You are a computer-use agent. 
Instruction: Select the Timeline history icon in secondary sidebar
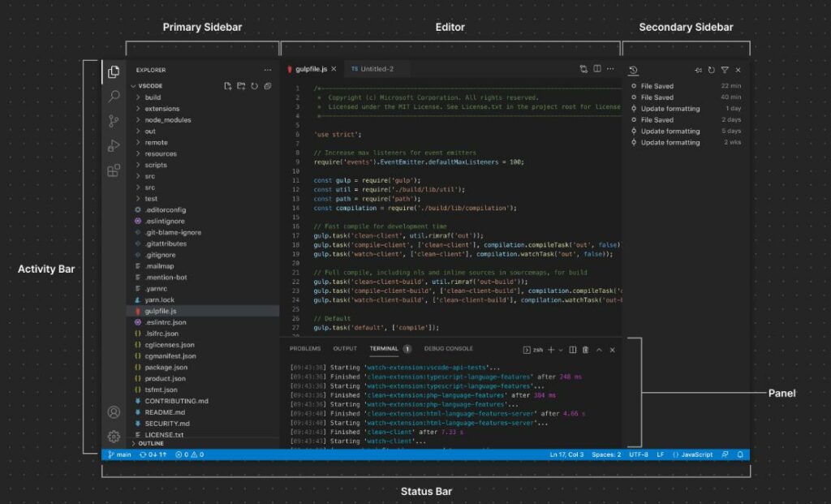(633, 70)
